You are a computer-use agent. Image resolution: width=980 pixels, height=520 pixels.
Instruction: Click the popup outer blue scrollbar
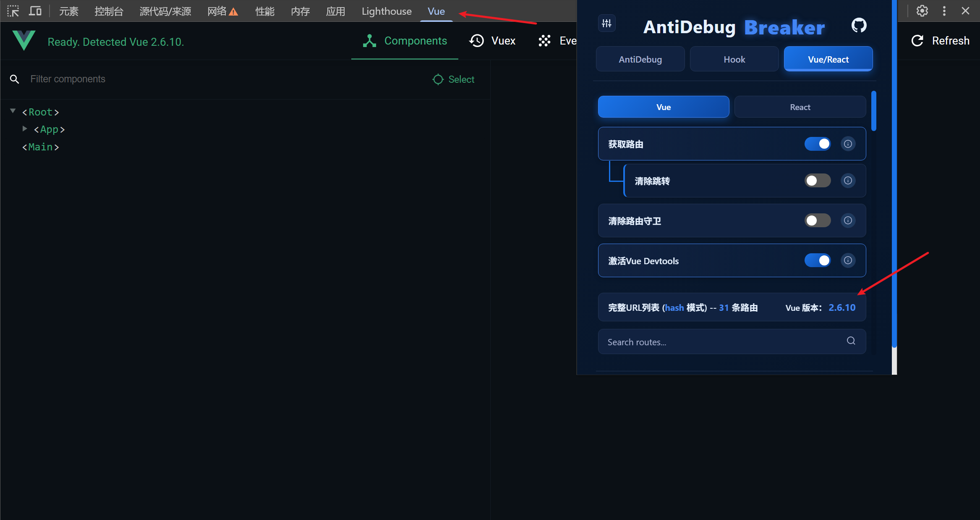tap(894, 174)
